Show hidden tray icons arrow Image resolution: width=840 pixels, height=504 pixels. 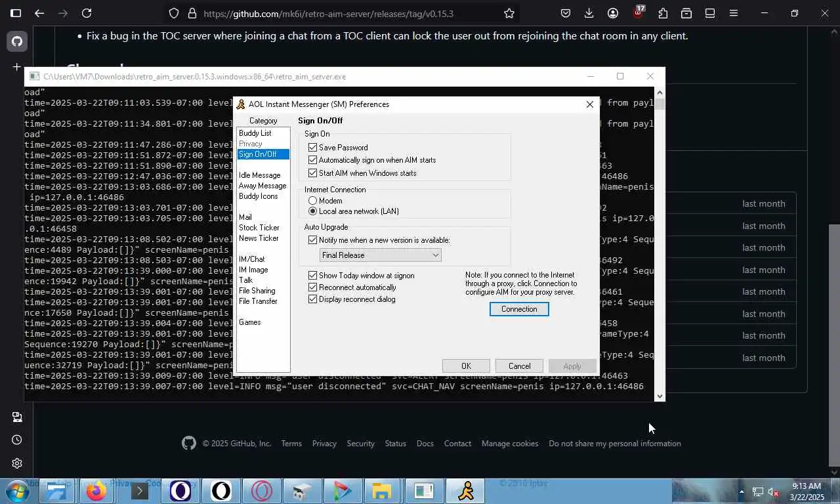(742, 492)
